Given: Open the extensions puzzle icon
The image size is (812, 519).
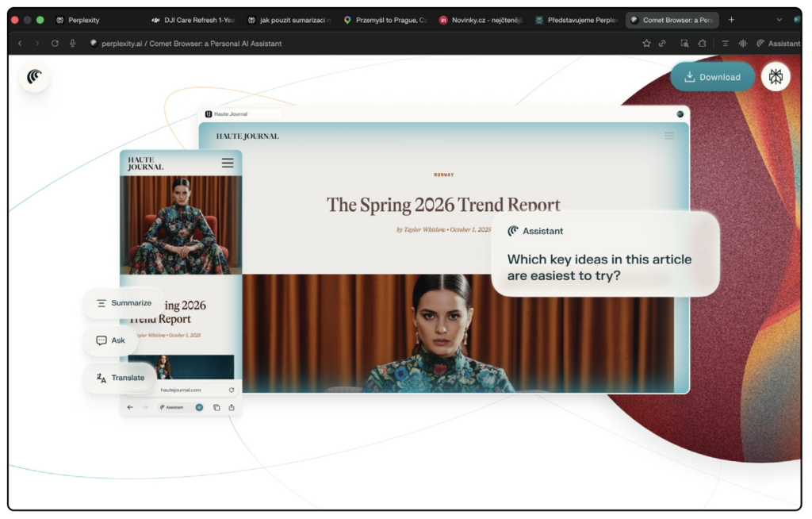Looking at the screenshot, I should (x=702, y=44).
